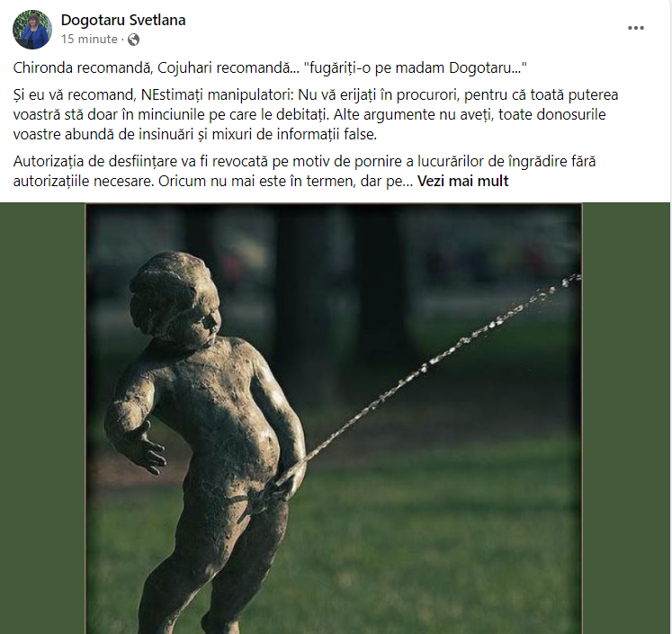This screenshot has height=634, width=672.
Task: Expand post via "Vezi mai mult"
Action: (x=463, y=181)
